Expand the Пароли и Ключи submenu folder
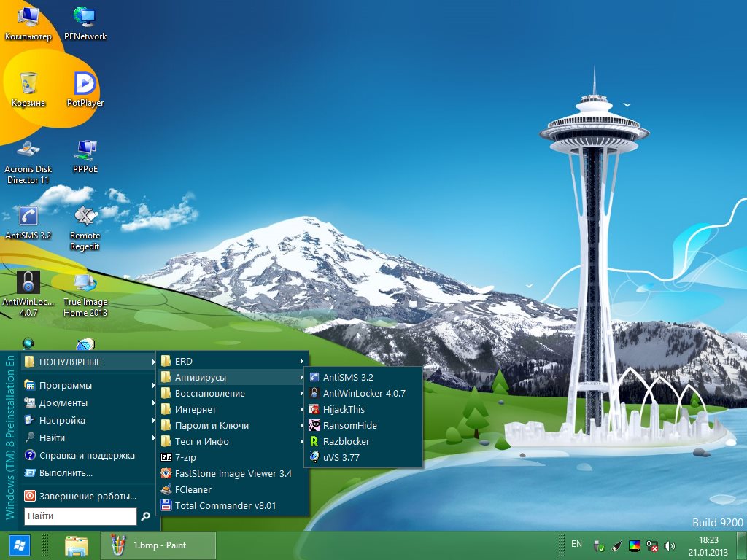747x560 pixels. (233, 426)
